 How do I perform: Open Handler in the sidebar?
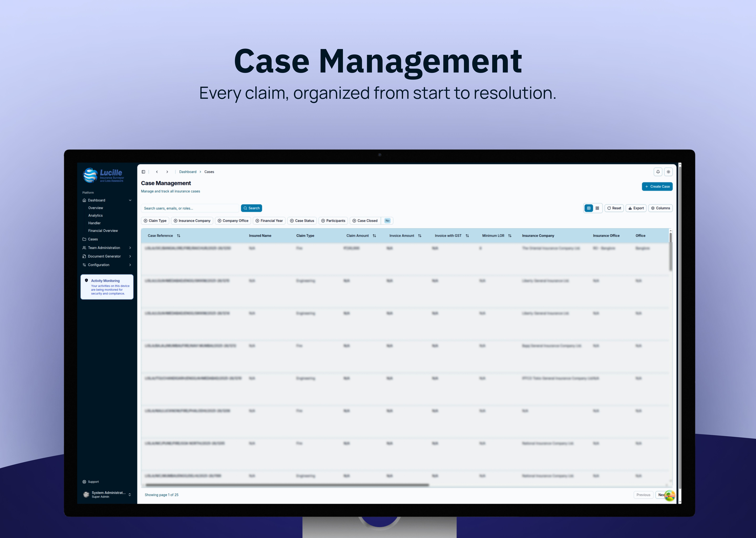click(x=94, y=223)
